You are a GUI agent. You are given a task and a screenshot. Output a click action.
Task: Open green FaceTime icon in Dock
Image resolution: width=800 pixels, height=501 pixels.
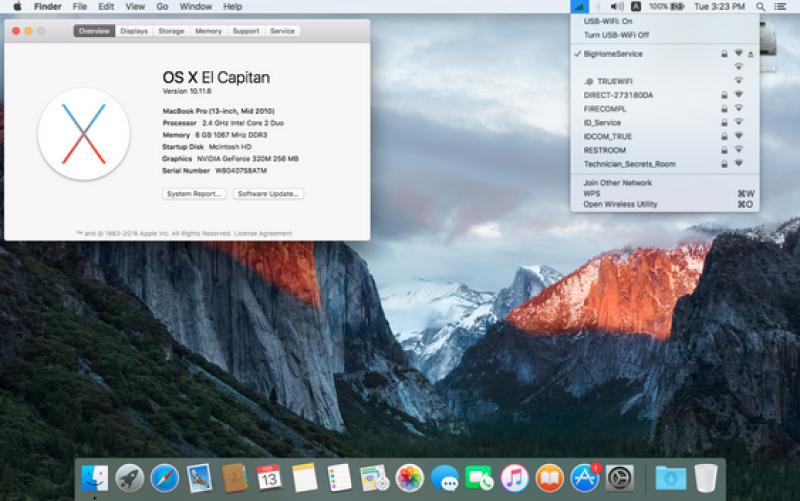pos(479,478)
